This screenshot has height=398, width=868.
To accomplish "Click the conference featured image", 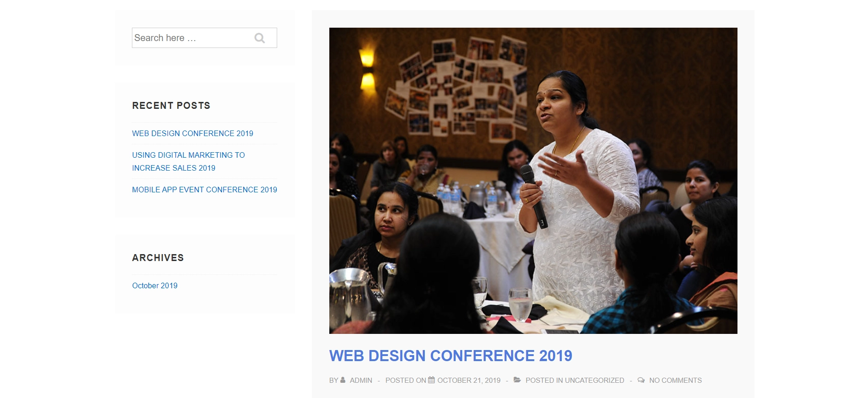I will [x=533, y=181].
